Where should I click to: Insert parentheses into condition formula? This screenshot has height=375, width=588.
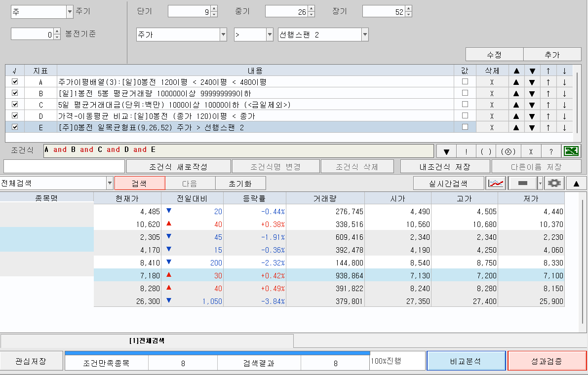(x=486, y=151)
